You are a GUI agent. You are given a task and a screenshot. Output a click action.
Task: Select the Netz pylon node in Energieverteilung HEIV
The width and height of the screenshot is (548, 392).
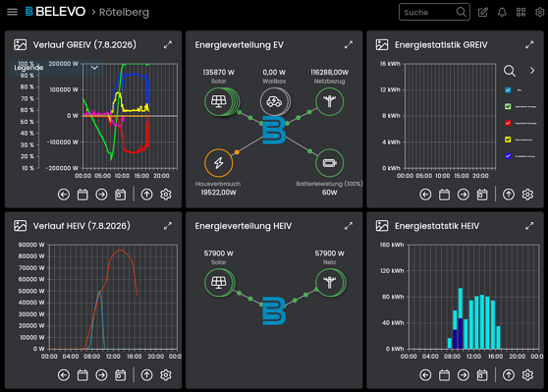330,283
